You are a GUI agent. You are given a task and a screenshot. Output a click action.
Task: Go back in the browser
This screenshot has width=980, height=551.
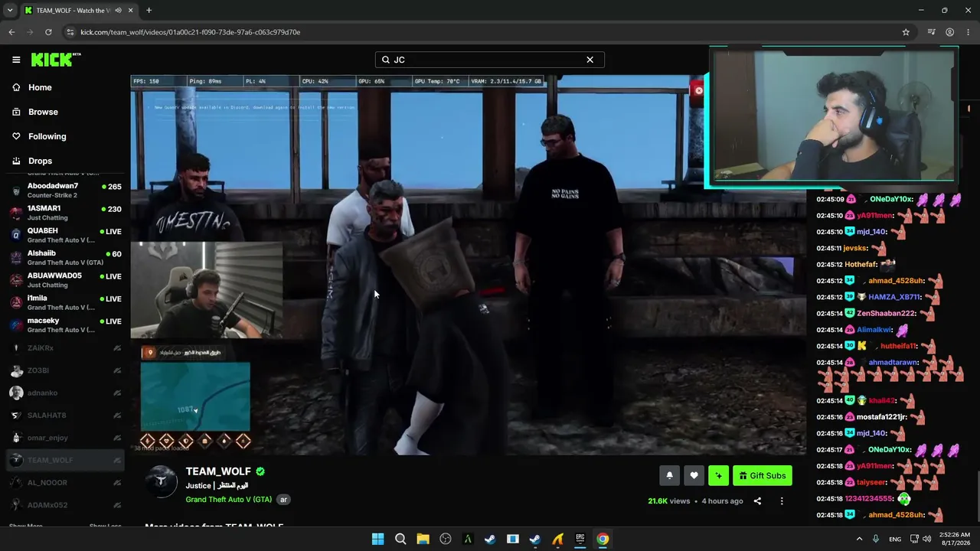(x=11, y=32)
